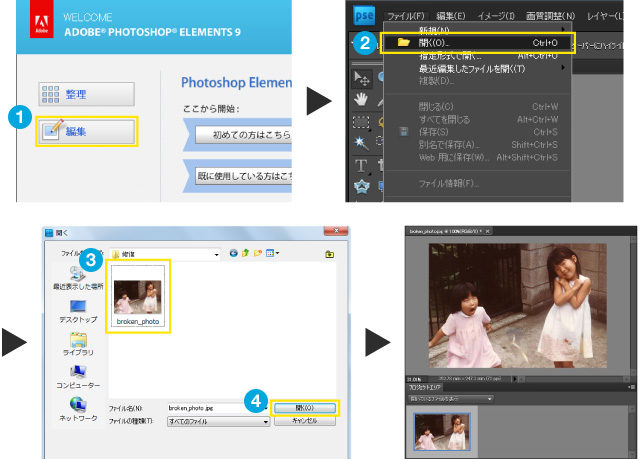Expand the 新規(N) submenu entry
Image resolution: width=640 pixels, height=460 pixels.
(478, 29)
